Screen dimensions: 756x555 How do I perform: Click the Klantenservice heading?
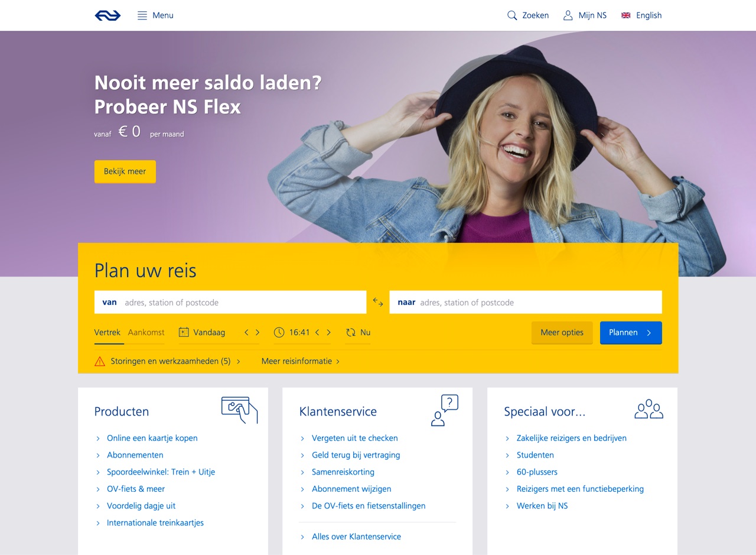[x=338, y=411]
